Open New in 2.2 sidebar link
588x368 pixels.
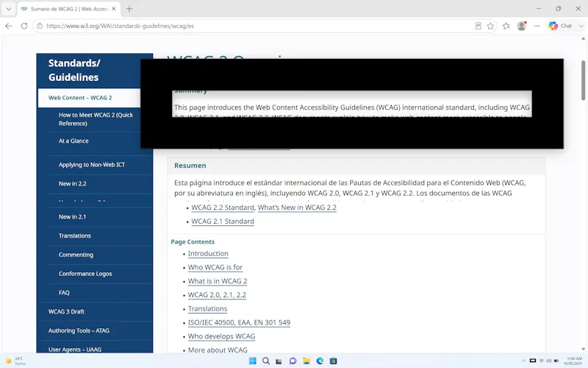tap(72, 183)
